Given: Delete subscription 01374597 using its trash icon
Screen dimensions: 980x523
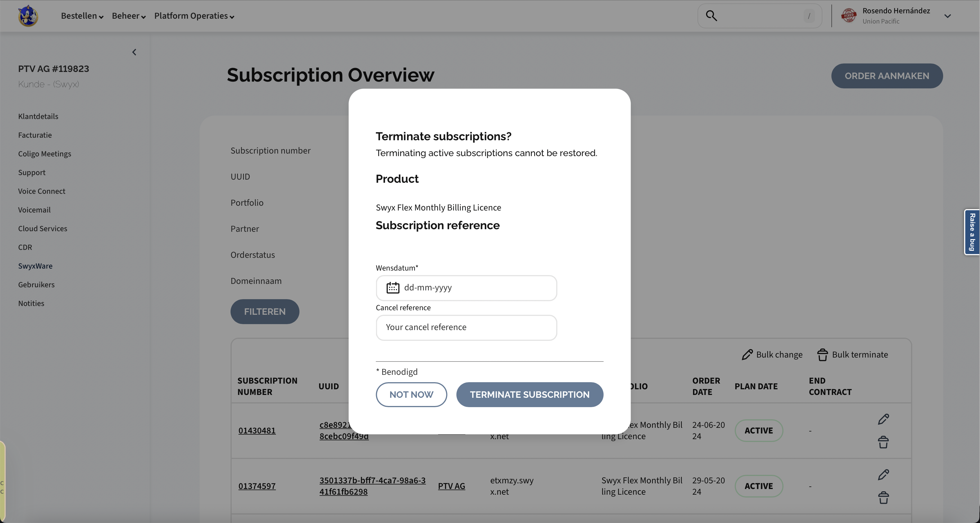Looking at the screenshot, I should pyautogui.click(x=884, y=498).
